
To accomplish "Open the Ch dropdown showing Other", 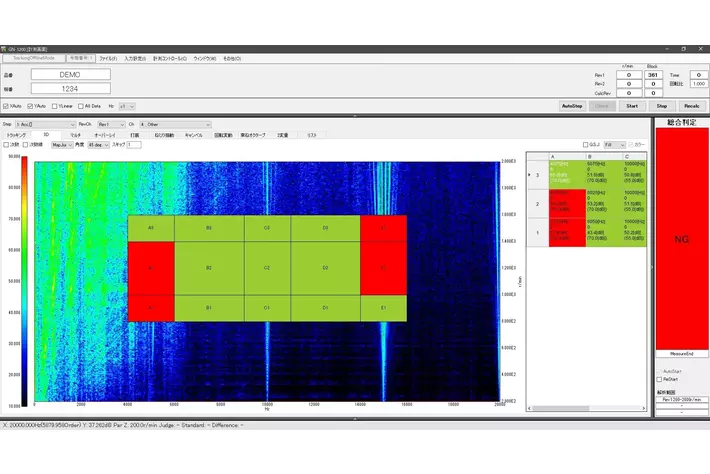I will [x=174, y=124].
